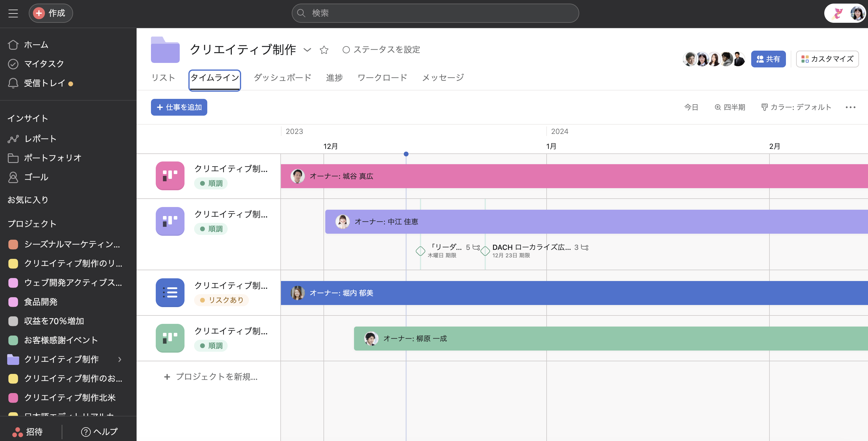Open ゴール in the sidebar
The height and width of the screenshot is (441, 868).
click(36, 177)
